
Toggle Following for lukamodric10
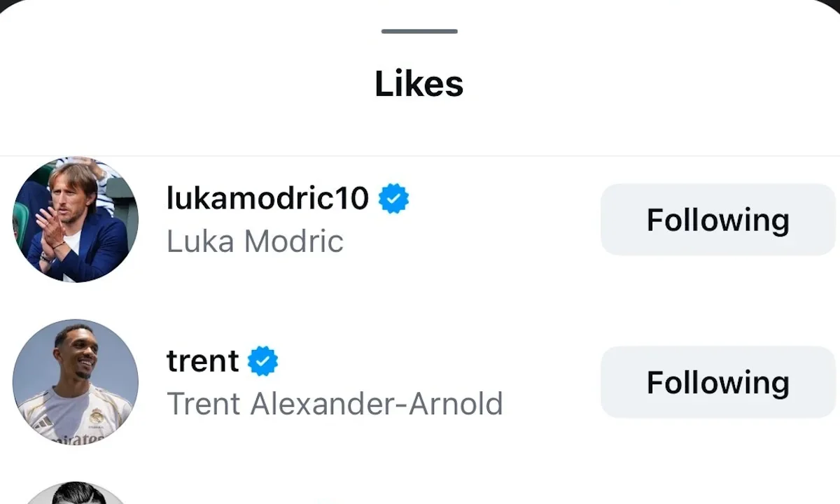(718, 220)
